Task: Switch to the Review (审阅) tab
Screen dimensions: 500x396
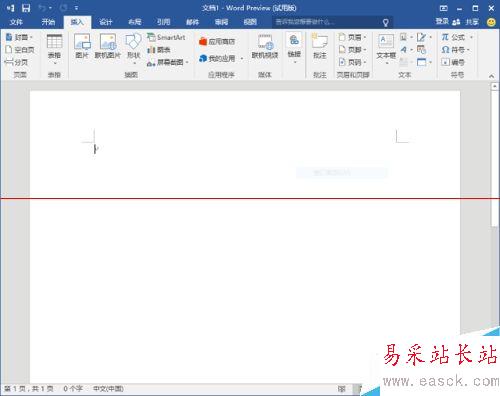Action: tap(221, 22)
